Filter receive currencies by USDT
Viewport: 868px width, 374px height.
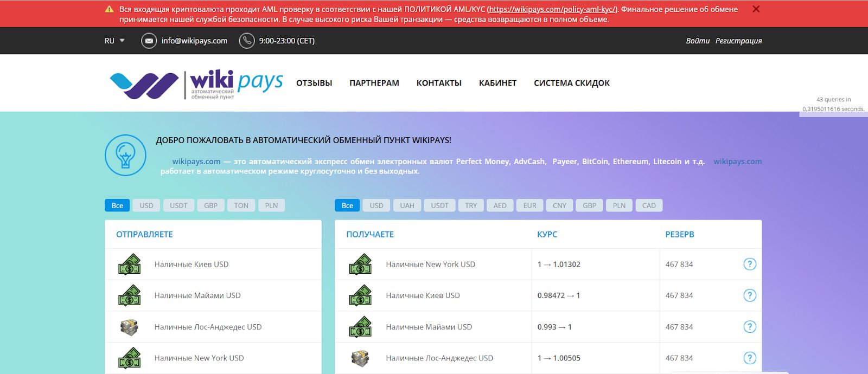tap(439, 205)
